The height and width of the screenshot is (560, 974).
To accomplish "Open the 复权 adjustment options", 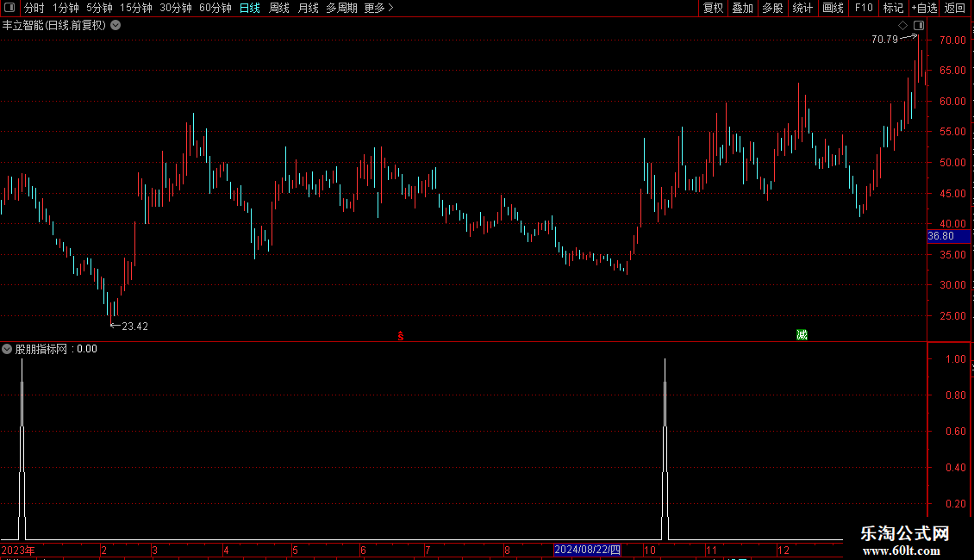I will click(x=713, y=8).
